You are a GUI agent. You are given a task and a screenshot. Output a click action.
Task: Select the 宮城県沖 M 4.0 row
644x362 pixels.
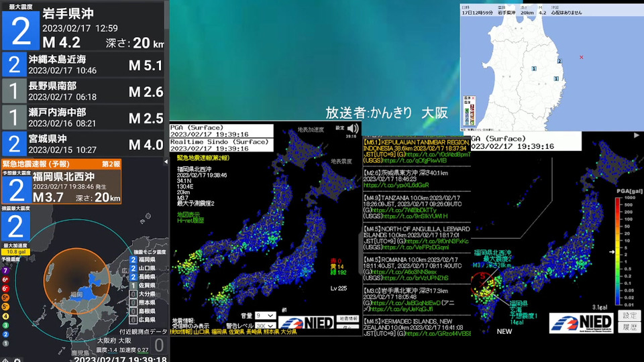pos(83,143)
